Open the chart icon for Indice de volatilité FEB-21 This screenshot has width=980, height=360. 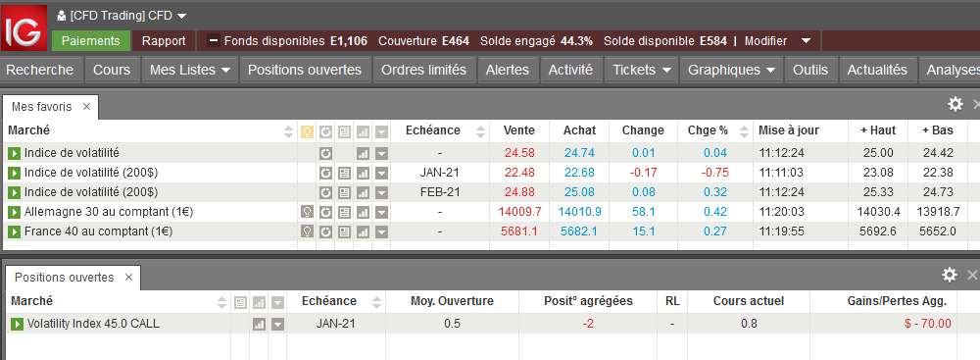click(363, 192)
